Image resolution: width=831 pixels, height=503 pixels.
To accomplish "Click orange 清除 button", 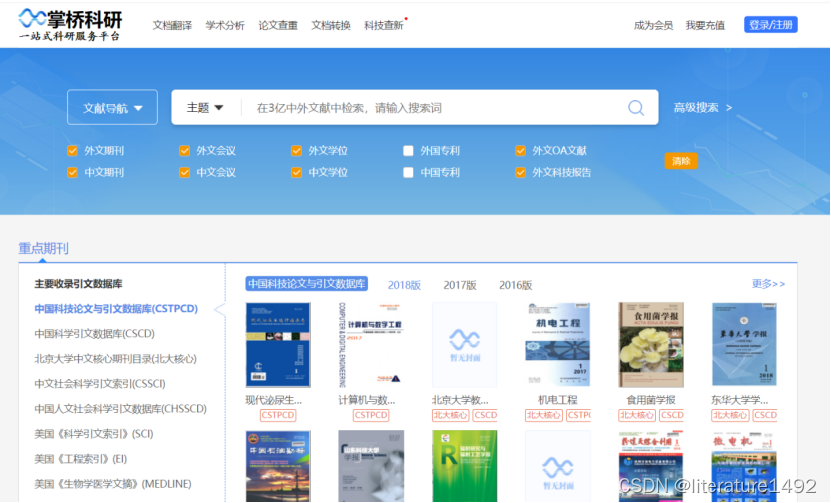I will pos(681,161).
